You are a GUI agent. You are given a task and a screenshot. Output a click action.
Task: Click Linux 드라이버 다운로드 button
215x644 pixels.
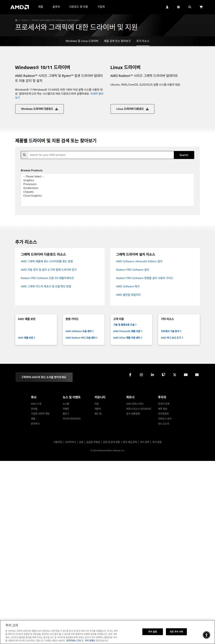132,109
